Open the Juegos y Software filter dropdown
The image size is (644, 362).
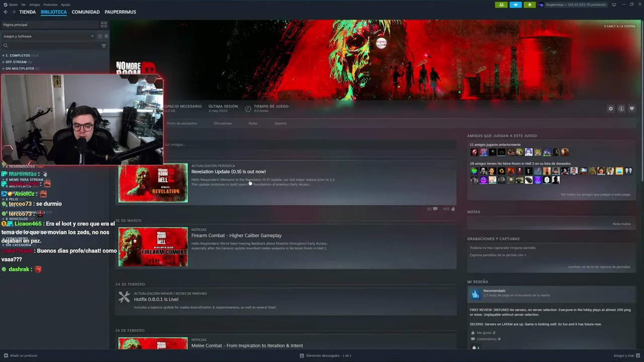[x=48, y=36]
